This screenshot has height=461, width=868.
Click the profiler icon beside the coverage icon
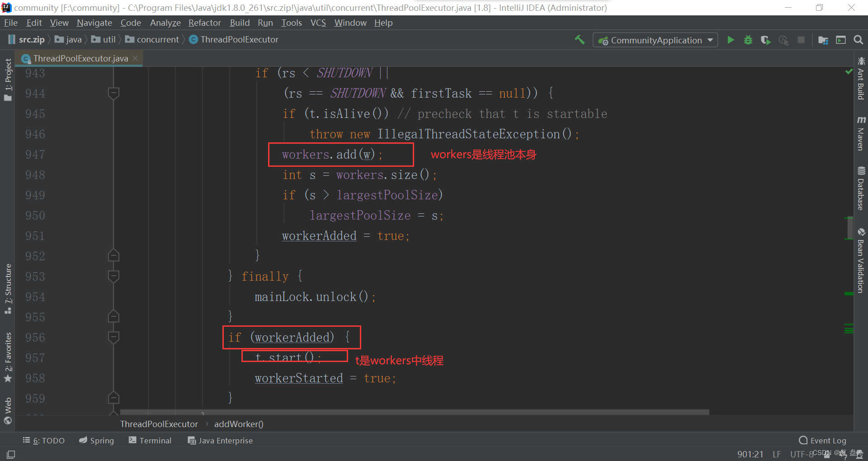coord(783,40)
